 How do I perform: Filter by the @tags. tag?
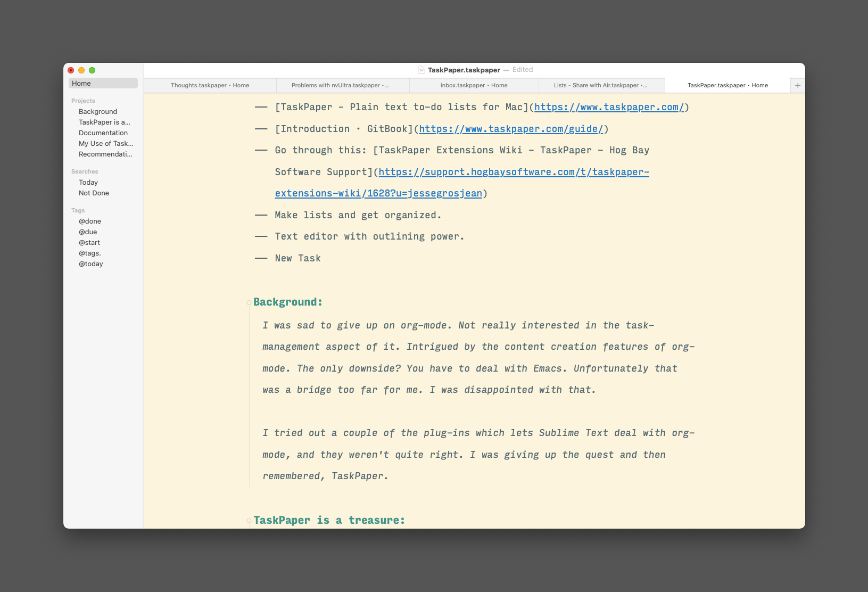tap(90, 253)
